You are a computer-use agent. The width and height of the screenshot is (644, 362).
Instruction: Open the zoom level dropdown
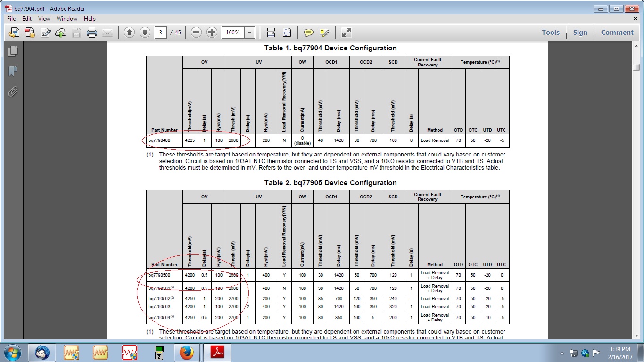[x=250, y=33]
